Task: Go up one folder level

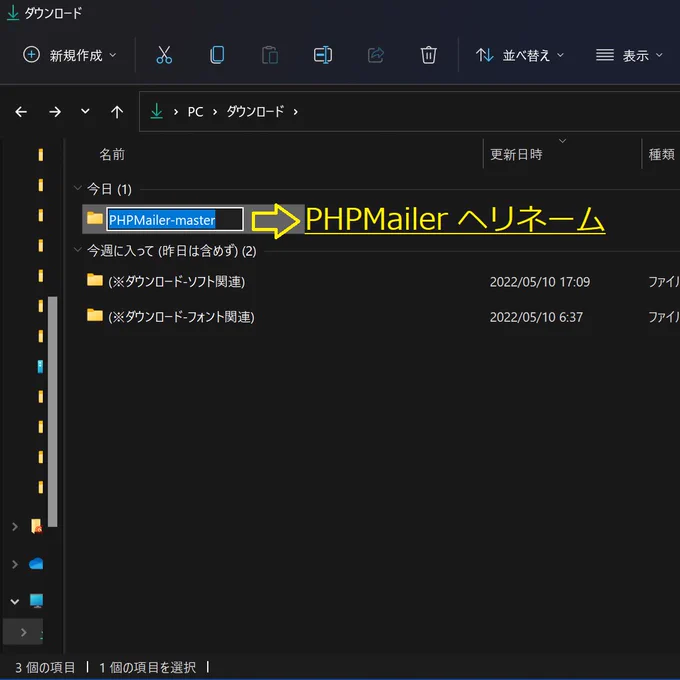Action: pyautogui.click(x=117, y=112)
